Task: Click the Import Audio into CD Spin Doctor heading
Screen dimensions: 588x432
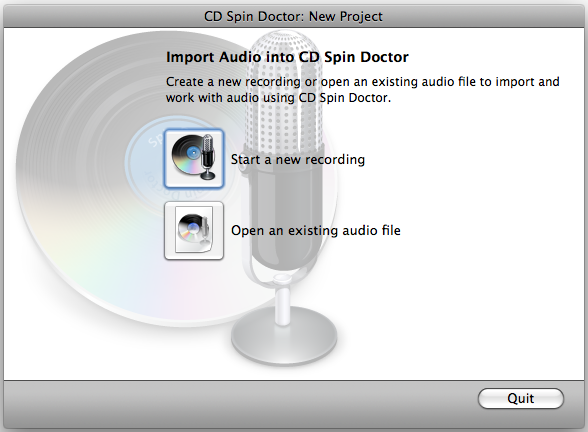Action: [287, 57]
